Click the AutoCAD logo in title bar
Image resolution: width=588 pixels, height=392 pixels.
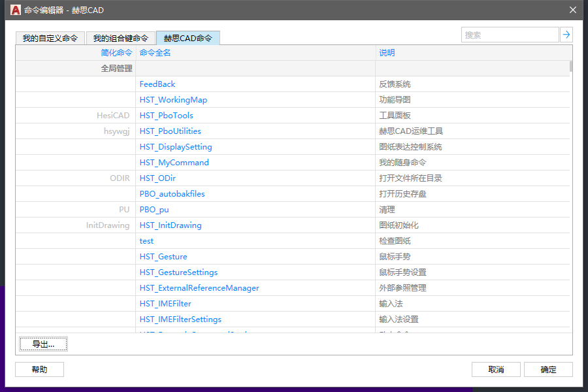click(x=16, y=10)
